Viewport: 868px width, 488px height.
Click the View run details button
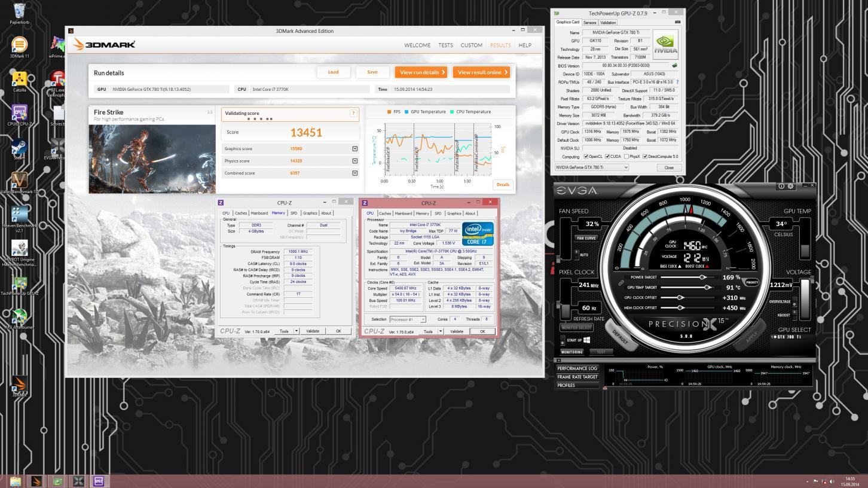[420, 72]
